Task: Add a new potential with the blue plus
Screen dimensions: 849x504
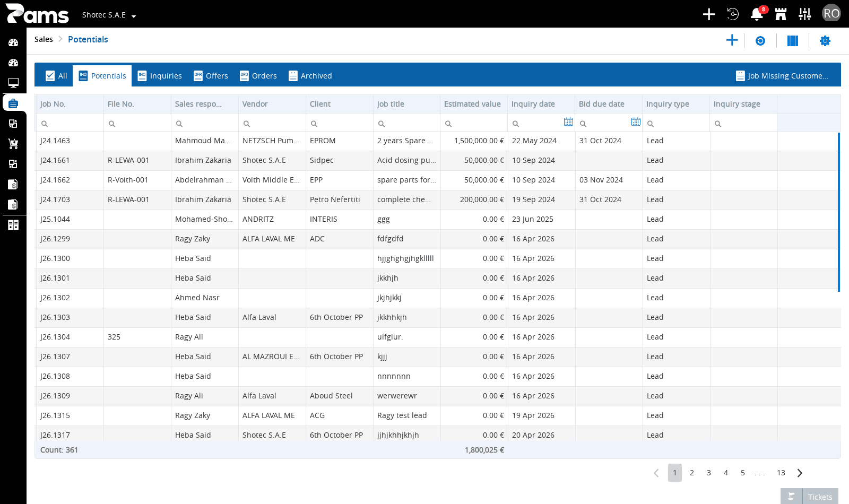Action: [732, 40]
